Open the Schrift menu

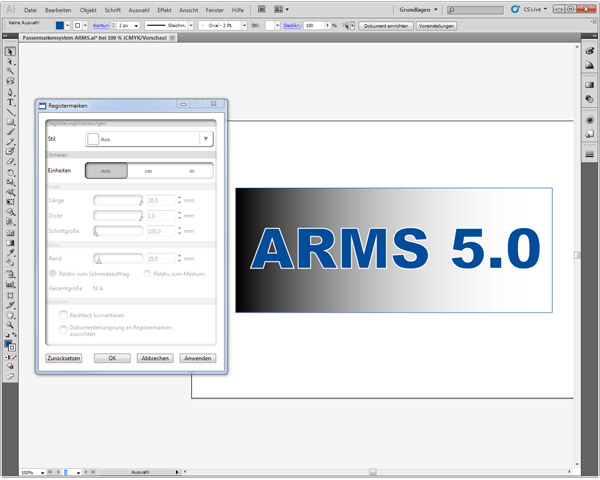112,10
